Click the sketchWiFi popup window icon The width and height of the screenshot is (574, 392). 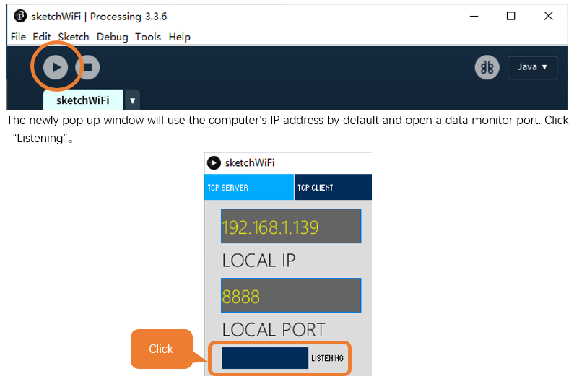pos(214,163)
